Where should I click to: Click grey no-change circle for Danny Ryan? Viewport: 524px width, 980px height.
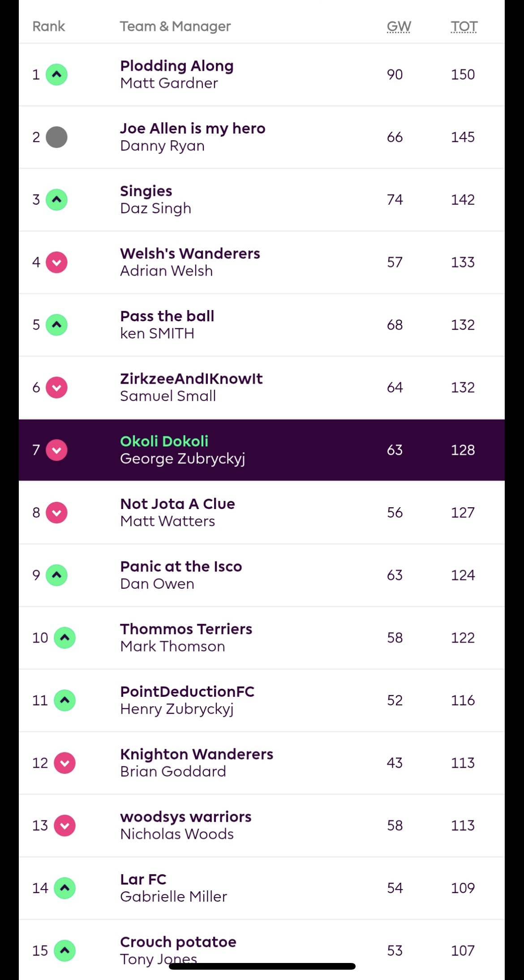57,137
